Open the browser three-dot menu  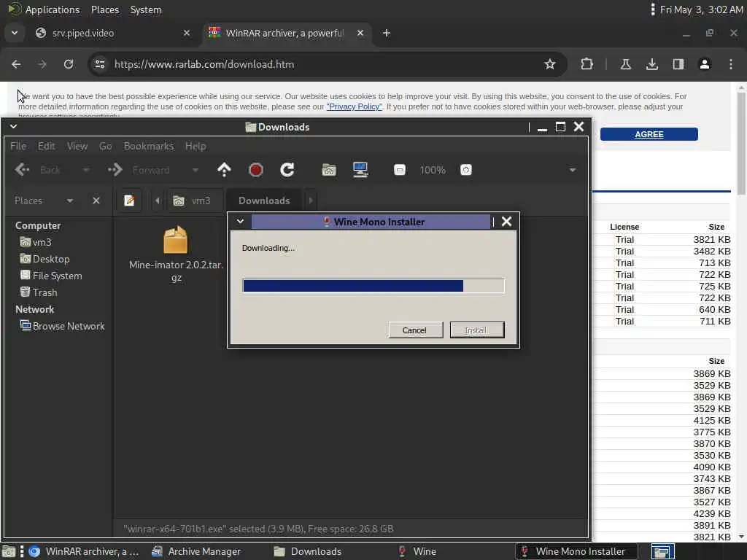pos(731,64)
